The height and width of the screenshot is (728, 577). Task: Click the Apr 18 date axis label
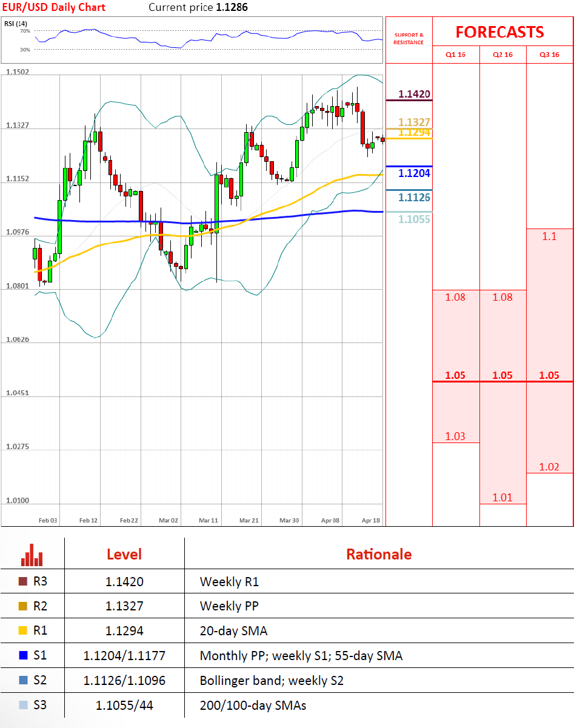coord(371,520)
